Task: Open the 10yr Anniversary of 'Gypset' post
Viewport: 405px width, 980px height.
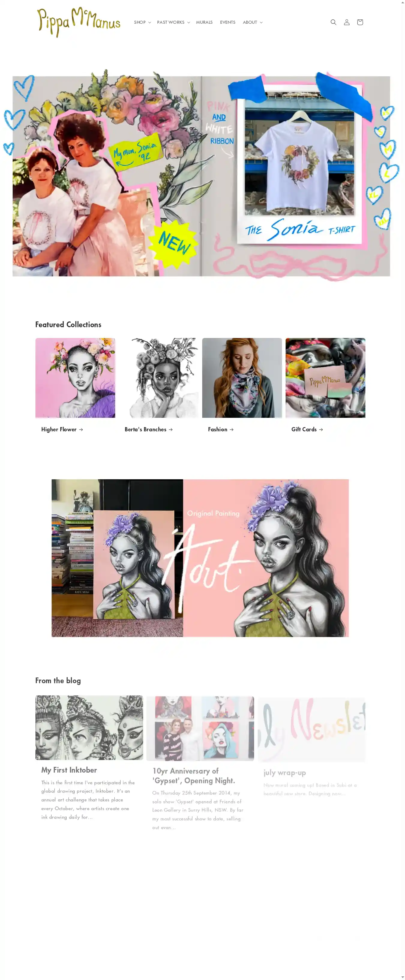Action: point(193,776)
